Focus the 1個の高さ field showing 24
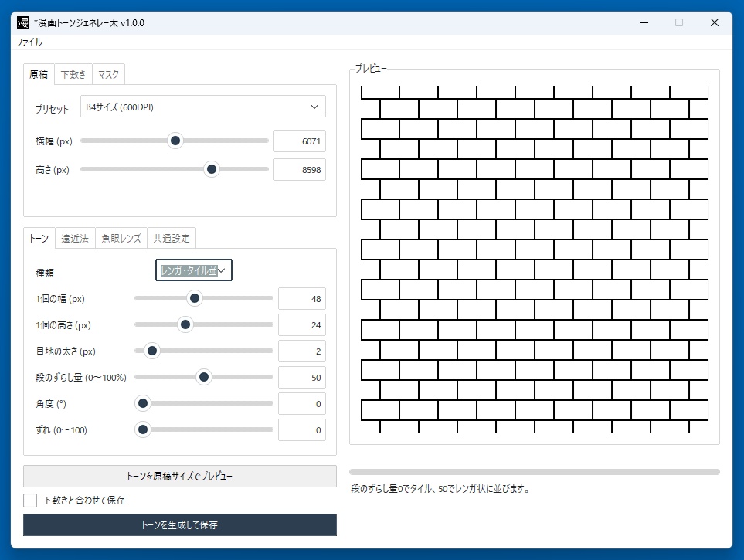The width and height of the screenshot is (744, 560). point(302,325)
